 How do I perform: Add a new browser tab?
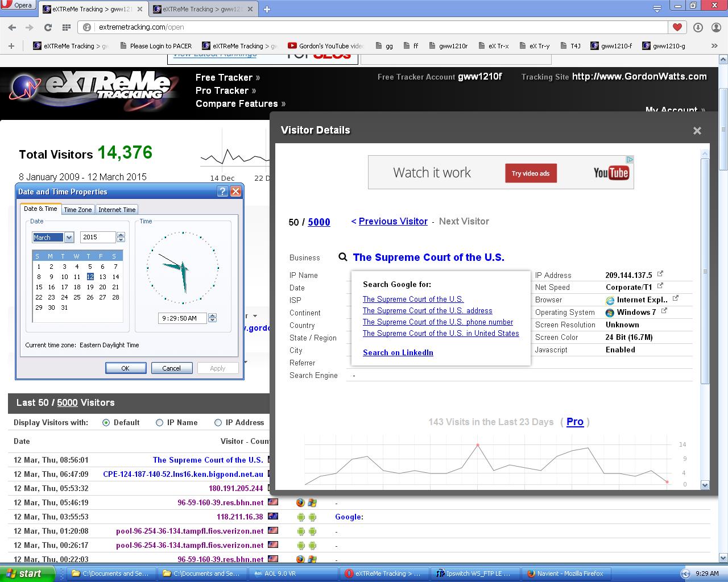[267, 9]
